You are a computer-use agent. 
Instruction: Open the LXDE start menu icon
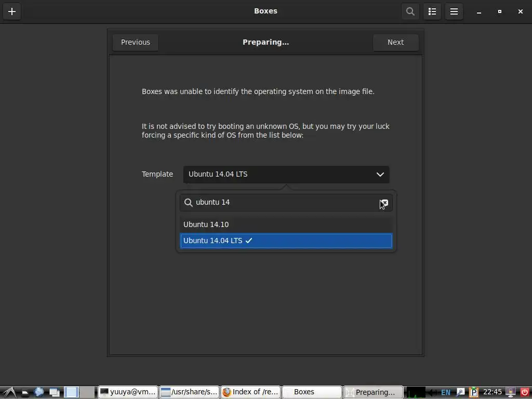9,392
